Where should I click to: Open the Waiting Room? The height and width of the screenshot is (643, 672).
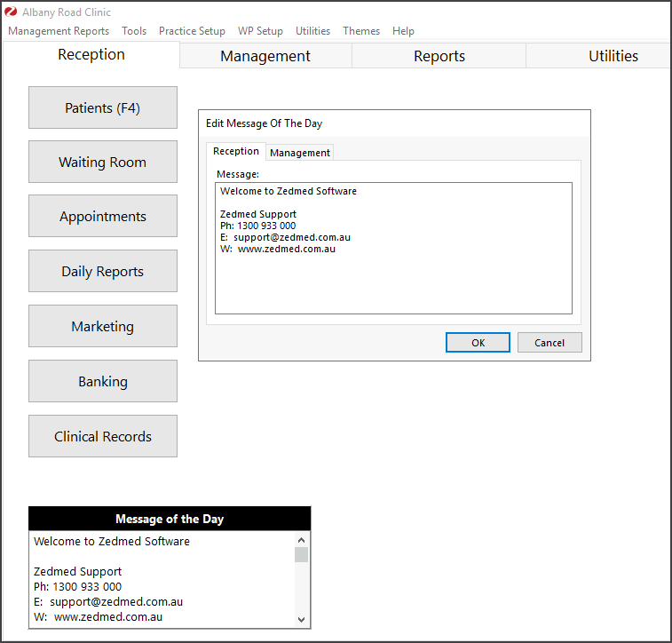click(x=103, y=162)
